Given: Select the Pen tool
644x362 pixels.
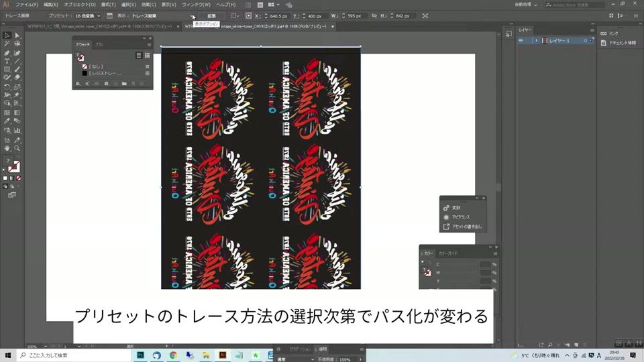Looking at the screenshot, I should coord(7,53).
